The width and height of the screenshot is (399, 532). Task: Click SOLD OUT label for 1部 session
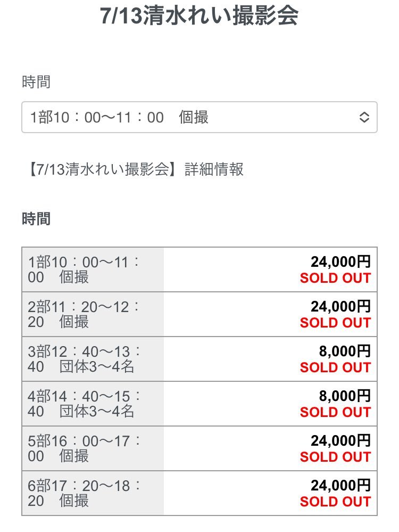335,278
